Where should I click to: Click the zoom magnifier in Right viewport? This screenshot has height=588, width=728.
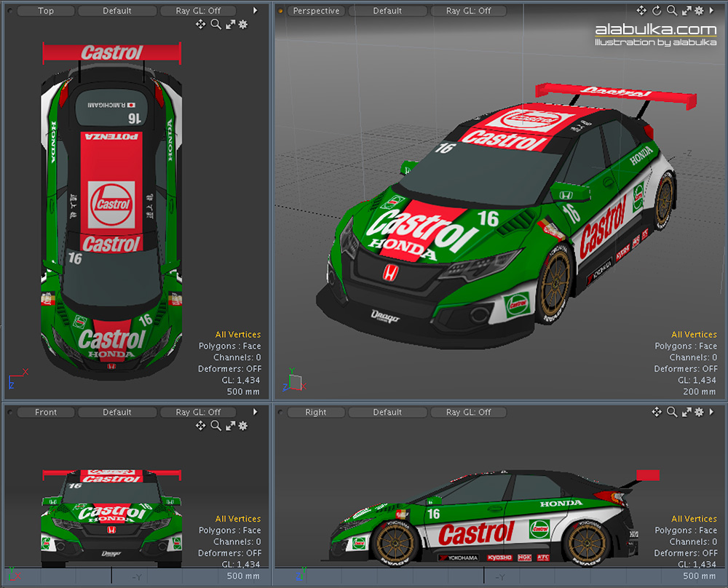(x=672, y=412)
